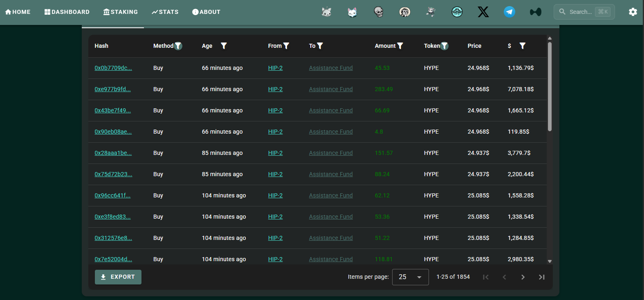This screenshot has height=300, width=644.
Task: Open the X (Twitter) link icon
Action: click(483, 12)
